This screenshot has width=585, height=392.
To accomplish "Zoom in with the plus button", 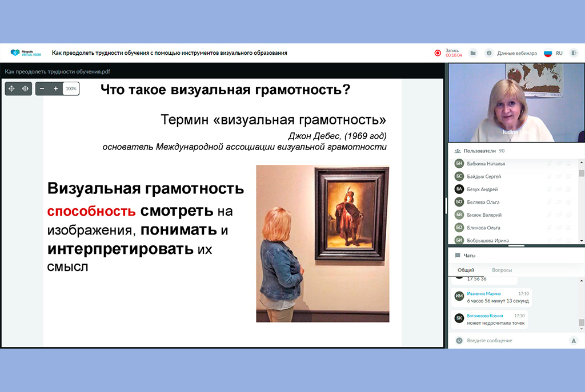I will pos(55,88).
